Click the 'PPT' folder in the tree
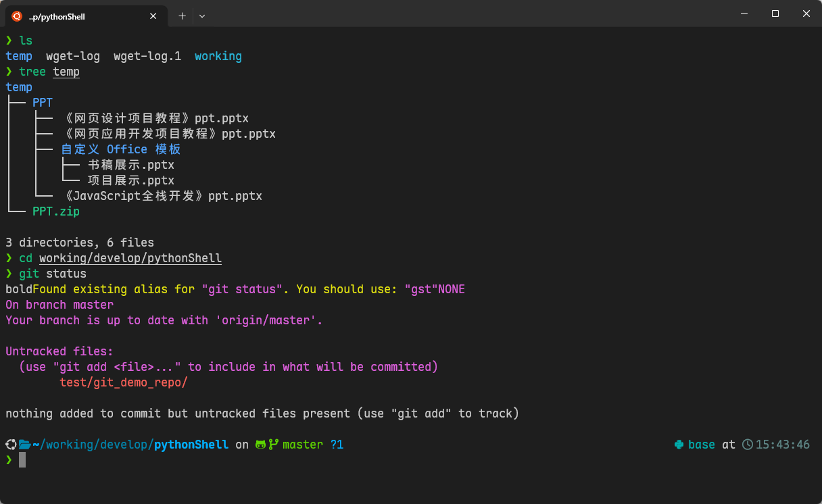 coord(43,103)
